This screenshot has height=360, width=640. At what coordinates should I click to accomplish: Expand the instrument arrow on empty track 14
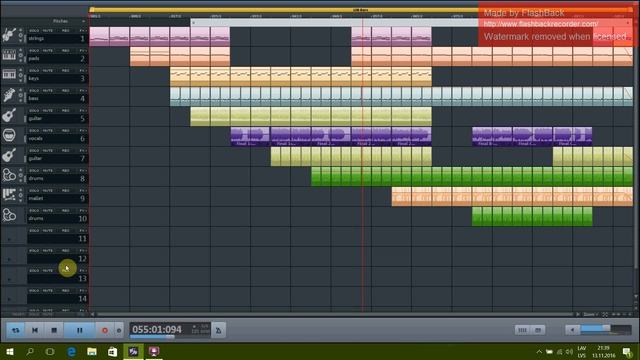(x=9, y=299)
